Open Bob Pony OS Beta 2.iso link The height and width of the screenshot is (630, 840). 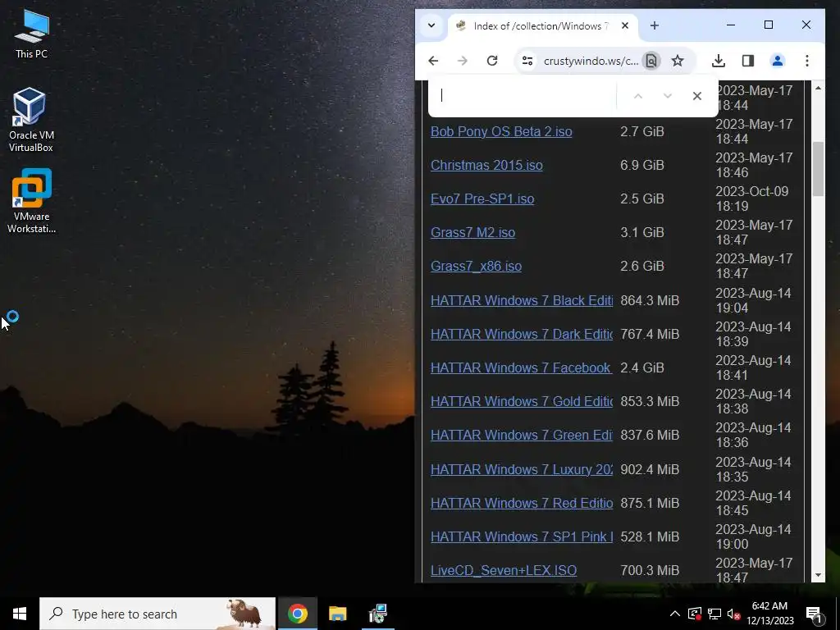(x=501, y=132)
